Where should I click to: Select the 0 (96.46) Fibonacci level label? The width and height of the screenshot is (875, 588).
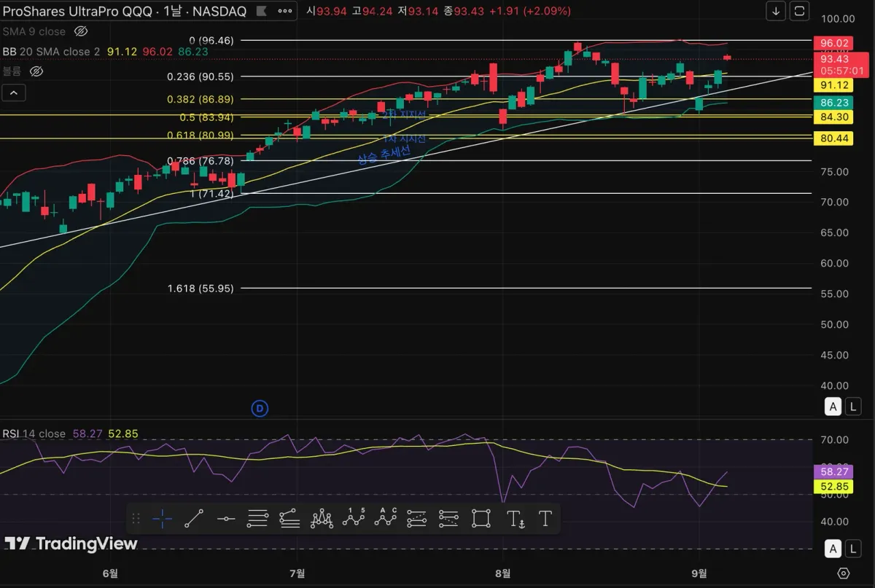(x=211, y=41)
